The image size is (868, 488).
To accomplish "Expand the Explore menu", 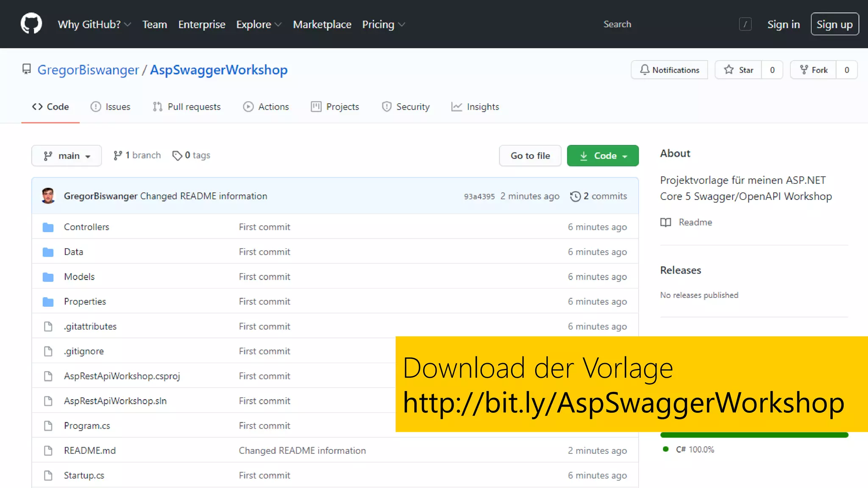I will (259, 24).
